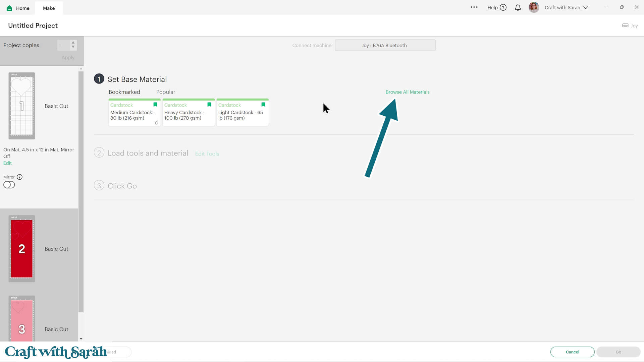Image resolution: width=644 pixels, height=362 pixels.
Task: Select the red mat 2 thumbnail
Action: 22,248
